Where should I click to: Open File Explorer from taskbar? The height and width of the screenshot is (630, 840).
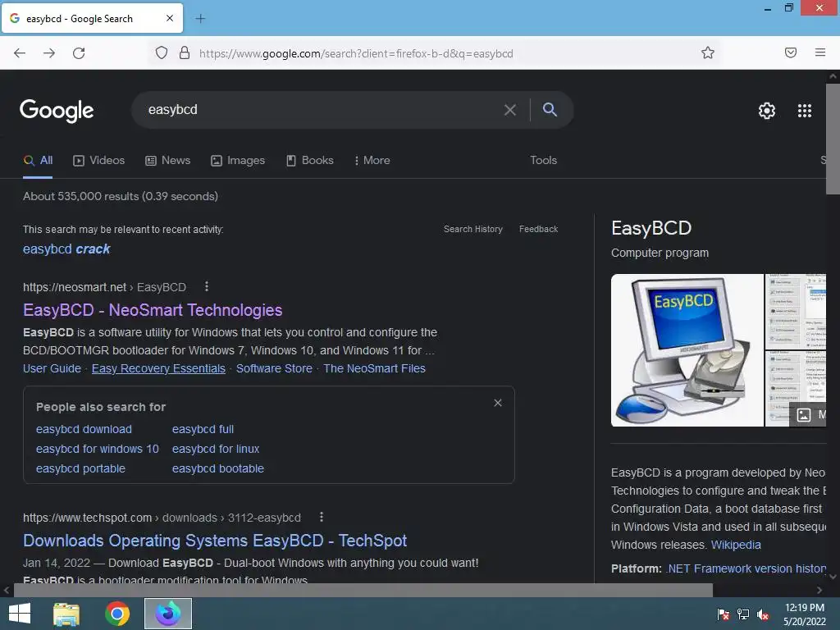click(x=66, y=614)
